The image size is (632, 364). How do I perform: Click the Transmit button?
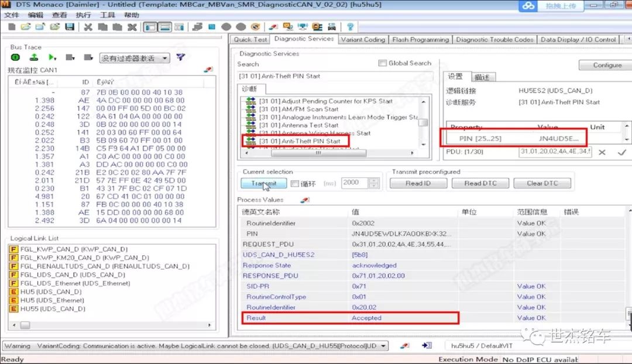263,183
